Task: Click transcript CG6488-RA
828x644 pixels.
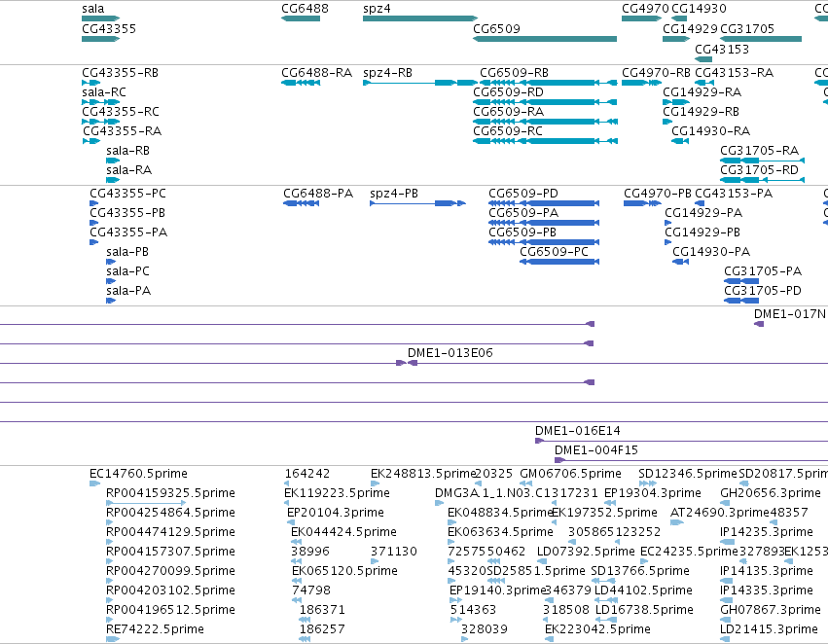Action: (x=301, y=83)
